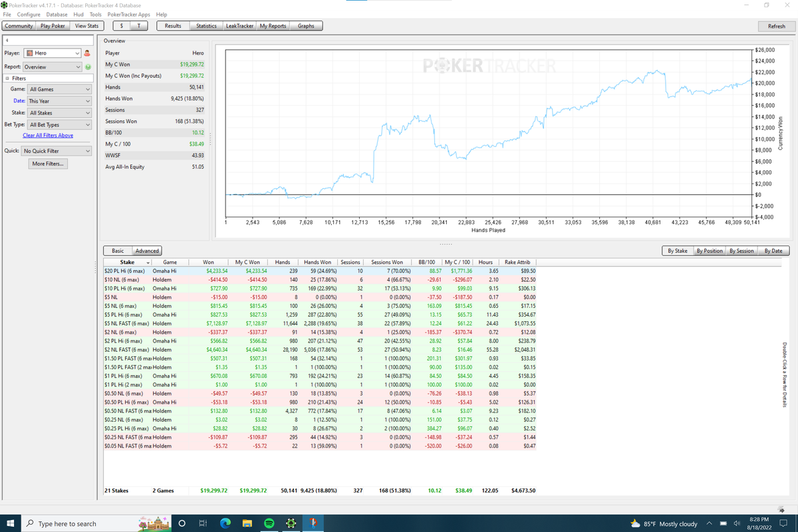This screenshot has height=532, width=798.
Task: Switch to the Results tab
Action: pos(173,26)
